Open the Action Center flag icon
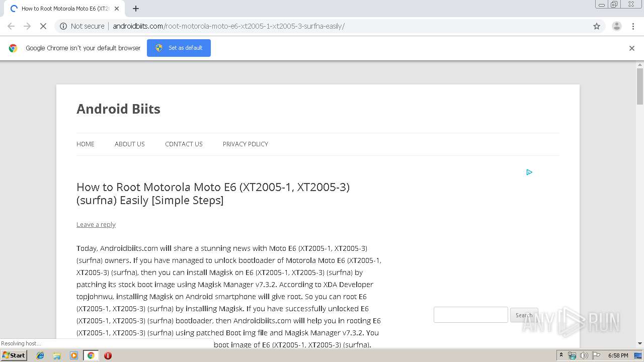The height and width of the screenshot is (362, 644). click(596, 355)
